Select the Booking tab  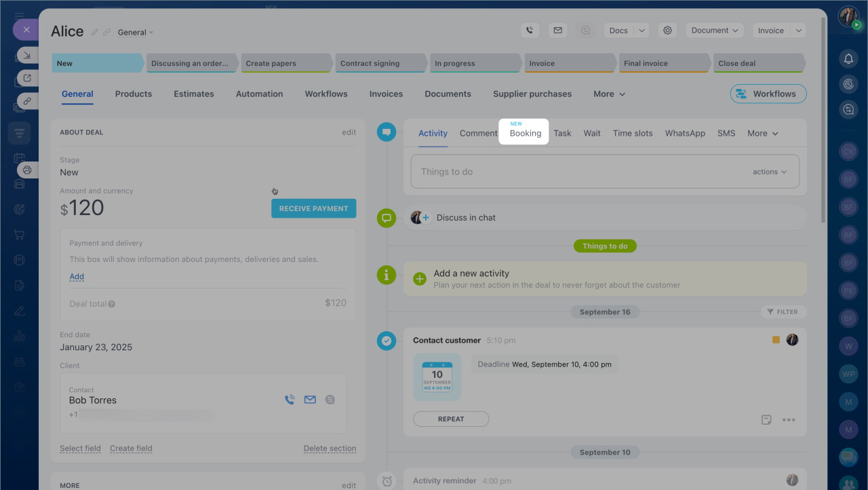pyautogui.click(x=526, y=133)
